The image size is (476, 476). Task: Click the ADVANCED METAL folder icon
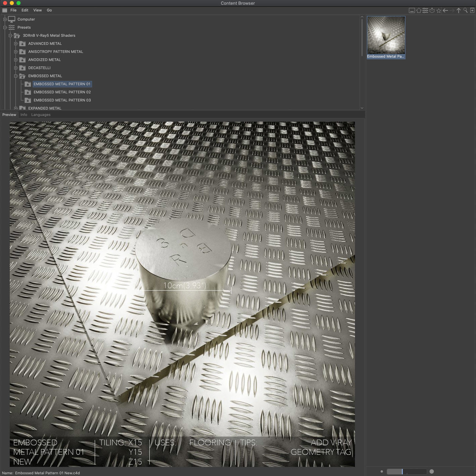[22, 43]
